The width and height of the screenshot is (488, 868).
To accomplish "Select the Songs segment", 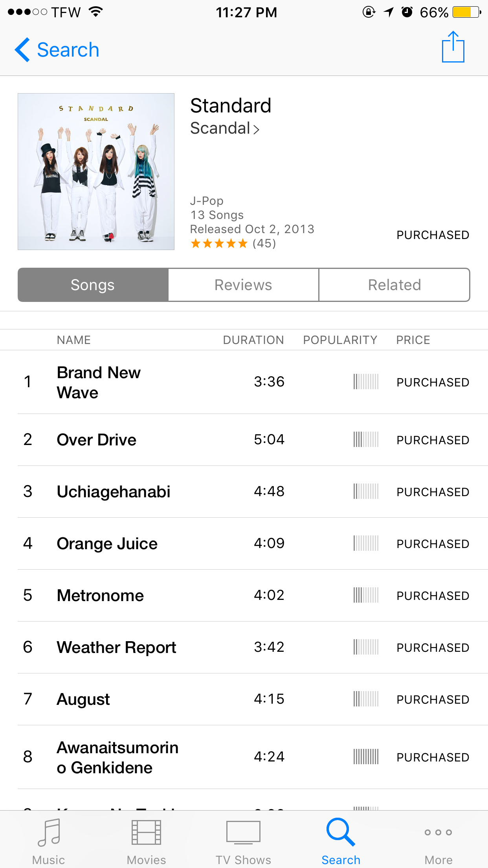I will coord(93,285).
